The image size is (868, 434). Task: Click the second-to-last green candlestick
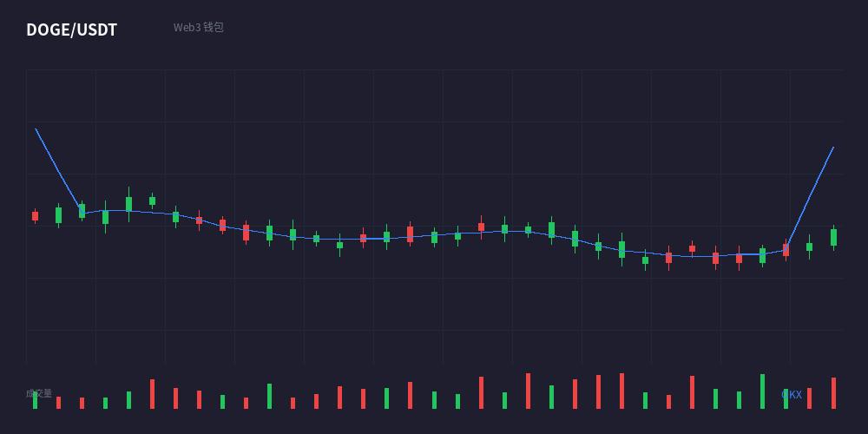coord(809,247)
